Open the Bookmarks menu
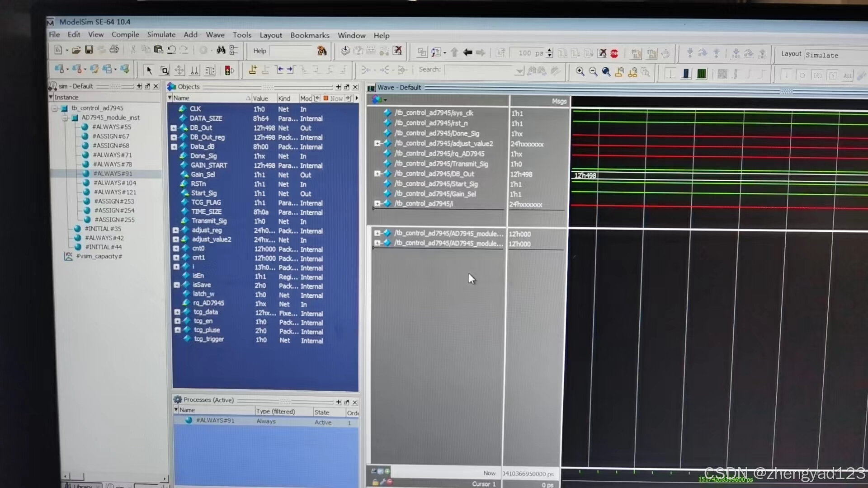868x488 pixels. (310, 35)
